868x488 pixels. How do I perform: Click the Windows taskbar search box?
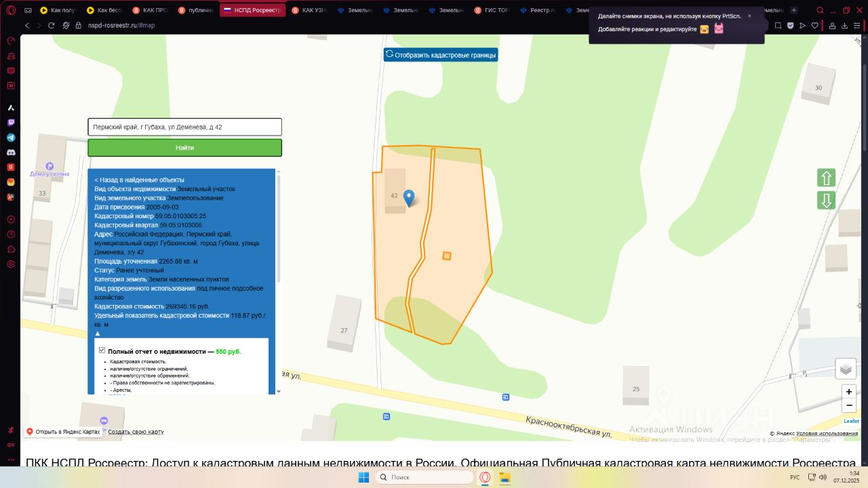424,477
